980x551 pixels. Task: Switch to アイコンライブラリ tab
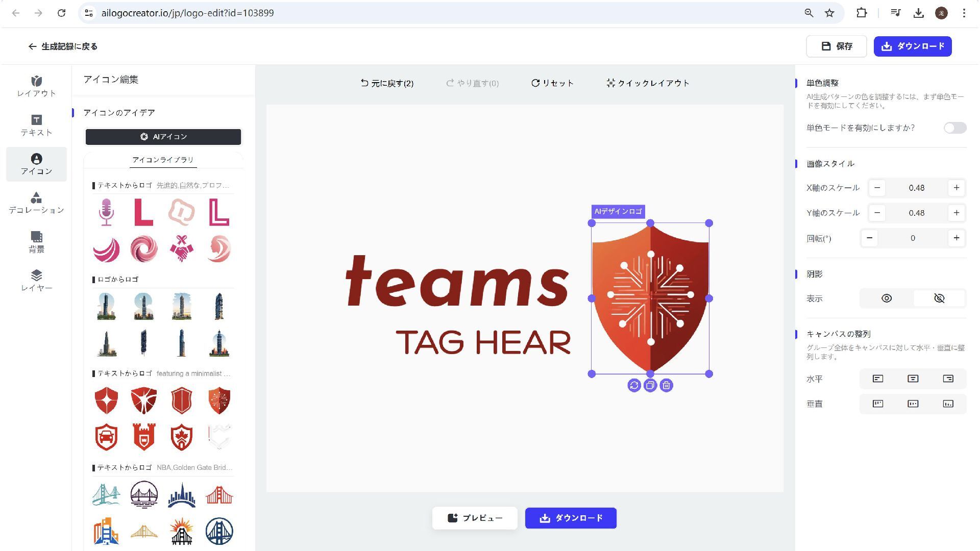(x=163, y=160)
